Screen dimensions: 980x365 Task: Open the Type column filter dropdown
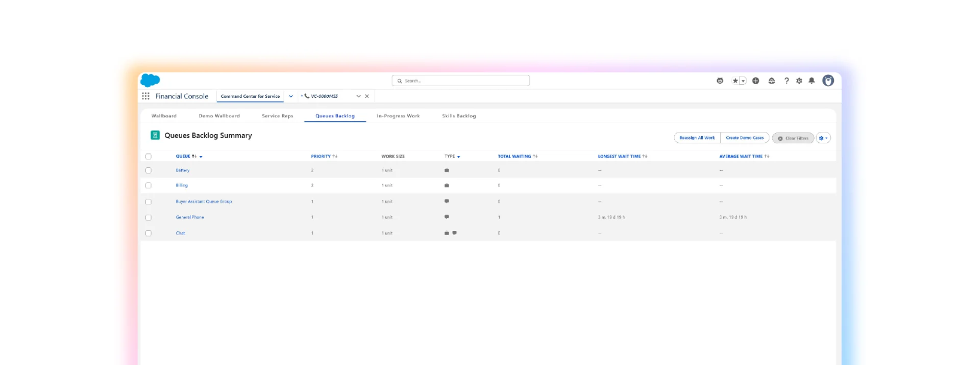[x=459, y=157]
